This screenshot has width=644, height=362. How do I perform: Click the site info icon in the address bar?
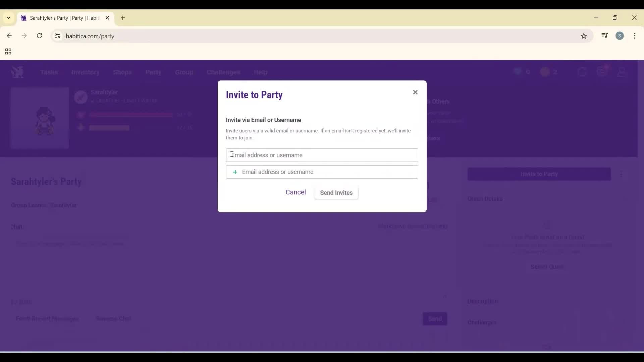coord(57,36)
